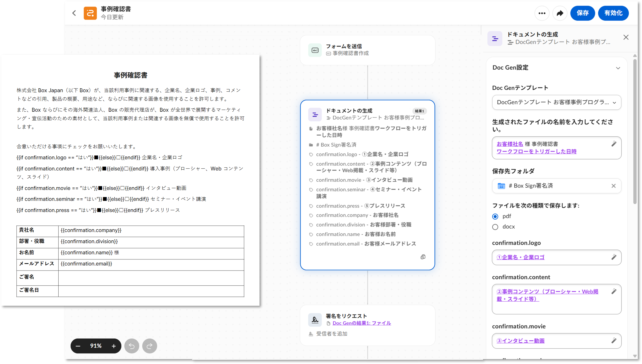Click the copy icon at document card bottom

pos(423,257)
